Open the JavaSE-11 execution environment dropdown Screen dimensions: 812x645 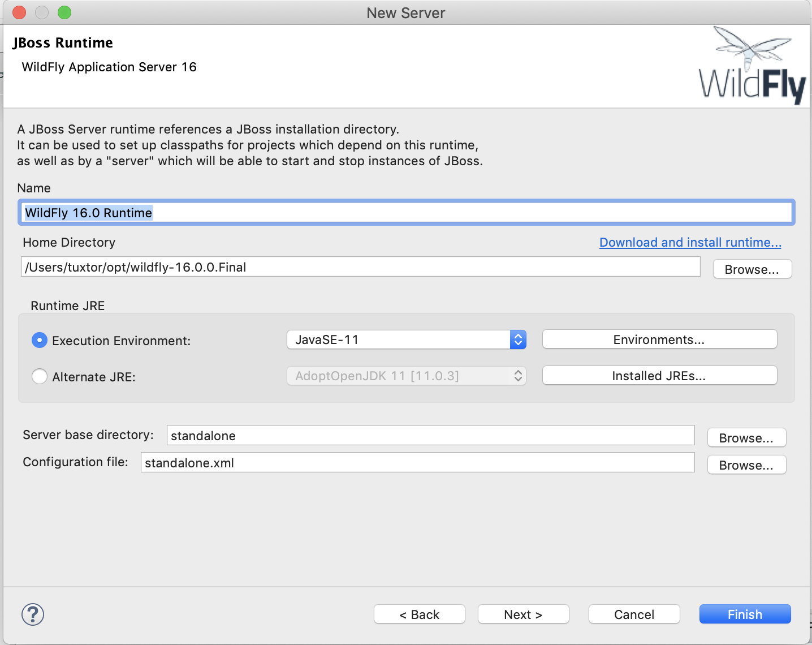tap(406, 339)
